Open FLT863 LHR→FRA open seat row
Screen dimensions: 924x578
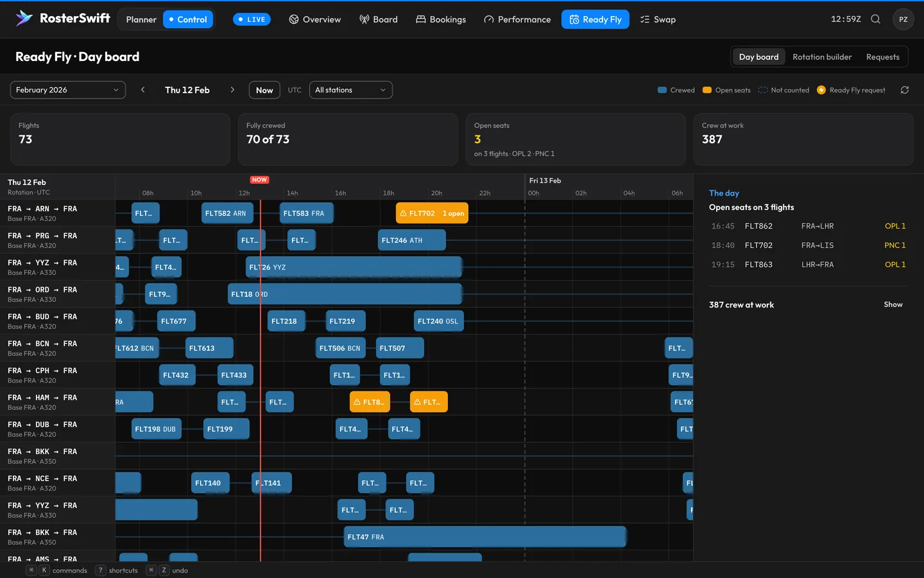809,265
